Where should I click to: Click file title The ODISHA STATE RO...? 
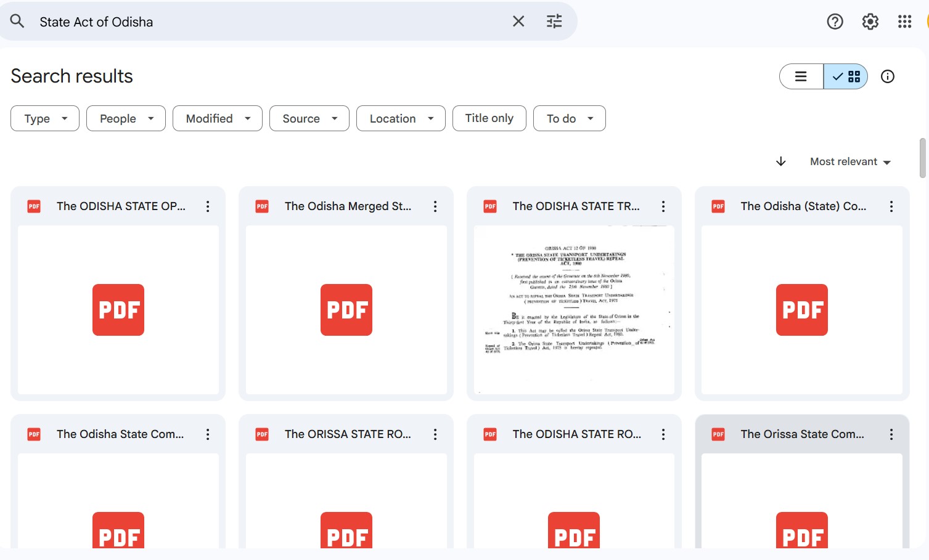click(x=577, y=434)
